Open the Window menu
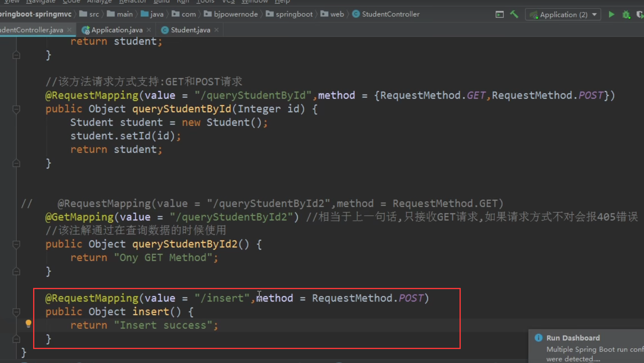This screenshot has height=363, width=644. pyautogui.click(x=254, y=2)
